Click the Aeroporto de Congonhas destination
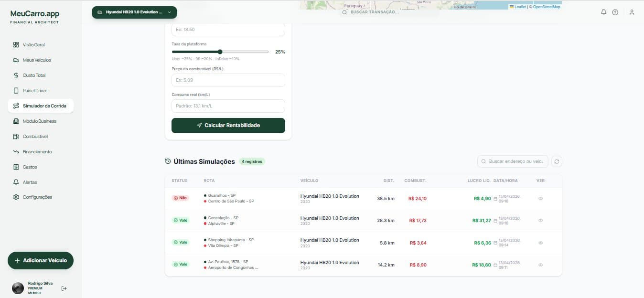 click(x=233, y=268)
